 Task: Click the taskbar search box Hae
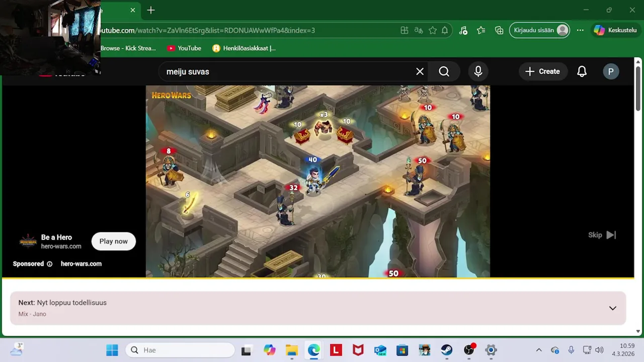pyautogui.click(x=180, y=350)
